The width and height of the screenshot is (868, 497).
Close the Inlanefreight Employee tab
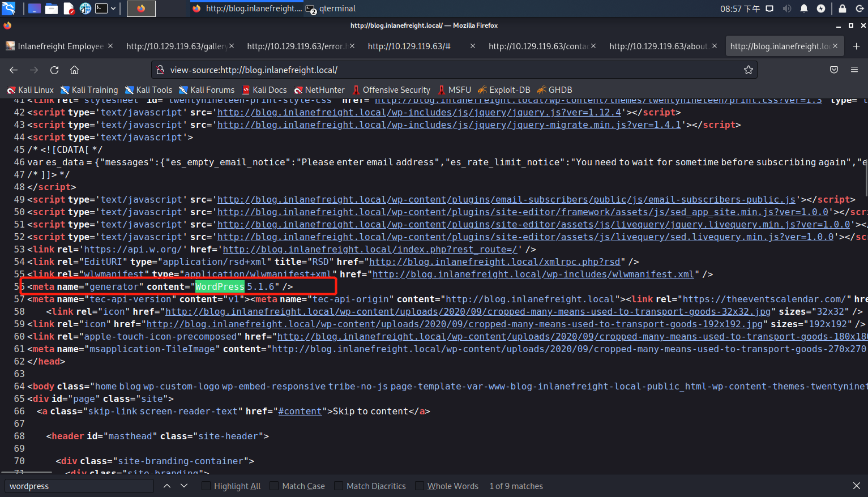pyautogui.click(x=110, y=46)
